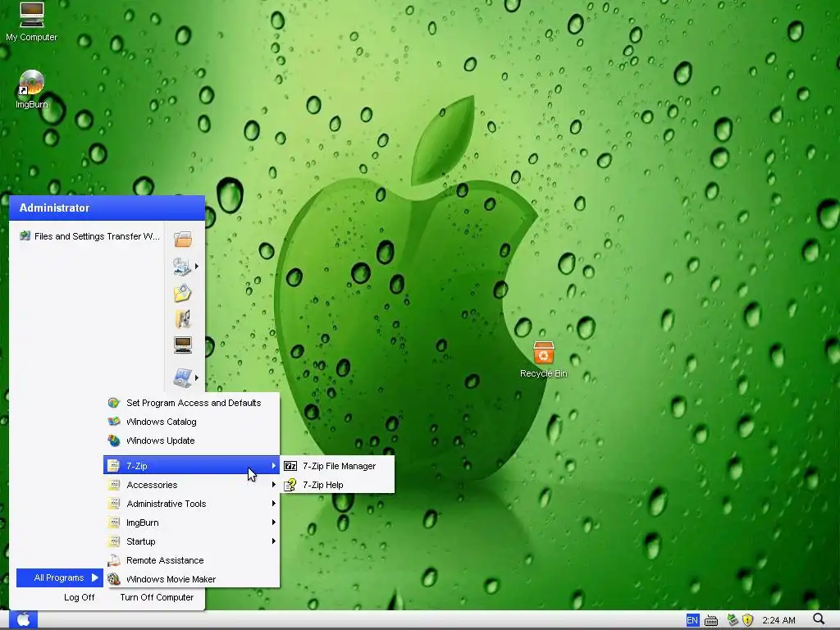Click the All Programs button

[59, 577]
